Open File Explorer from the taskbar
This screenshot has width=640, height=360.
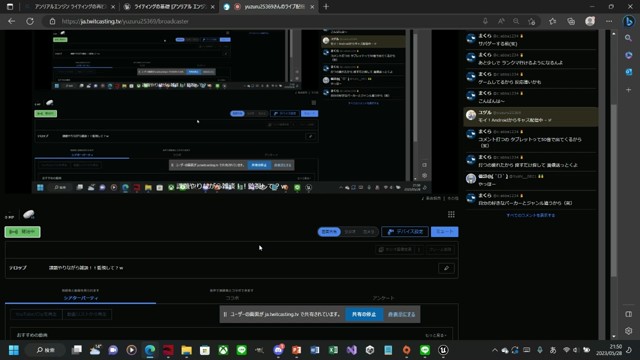(x=187, y=350)
